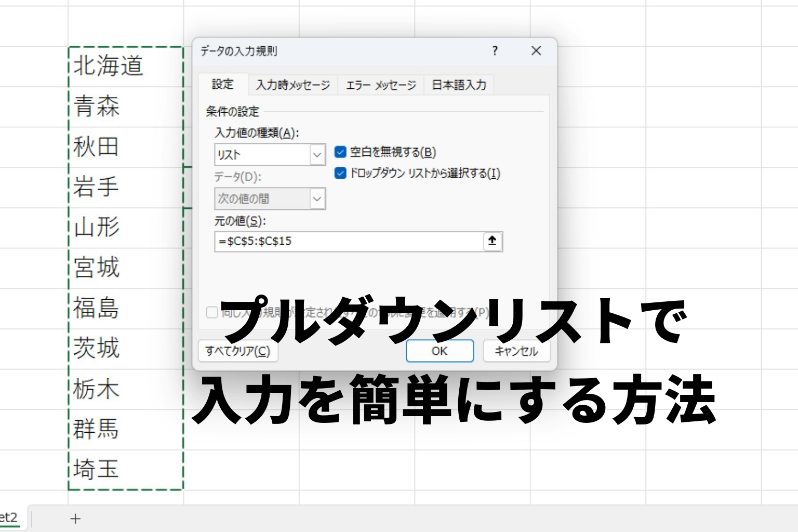Toggle the 空白を無視する checkbox
The width and height of the screenshot is (798, 532).
point(340,152)
